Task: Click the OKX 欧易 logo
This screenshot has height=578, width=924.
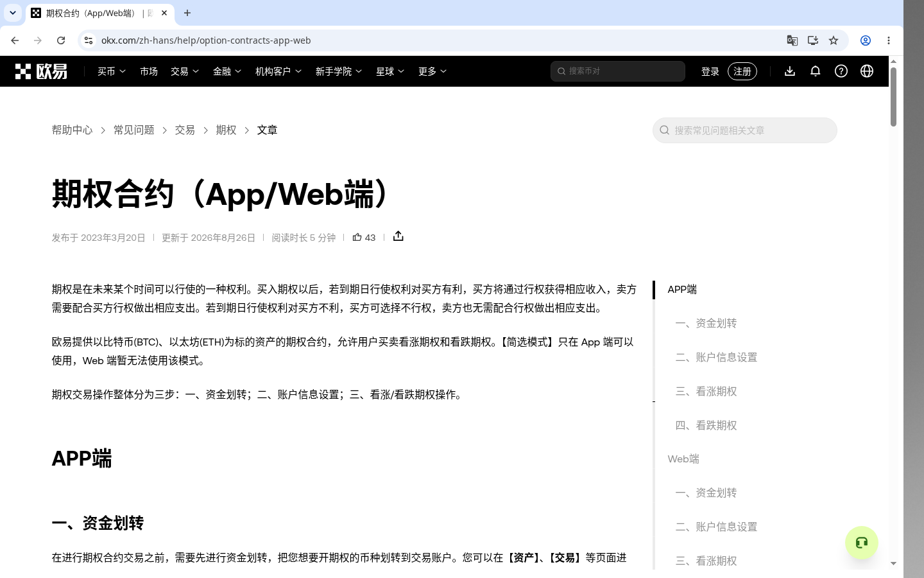Action: coord(41,71)
